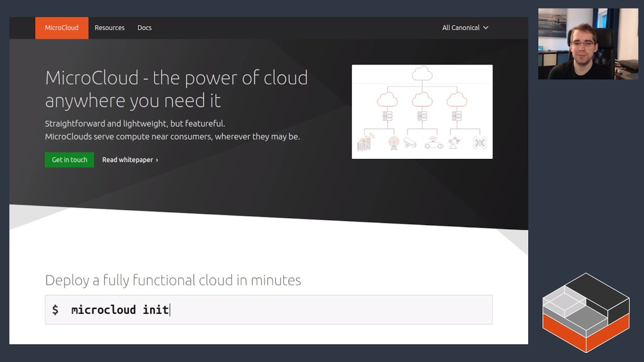The height and width of the screenshot is (362, 644).
Task: Click the security camera icon in diagram
Action: pos(410,143)
